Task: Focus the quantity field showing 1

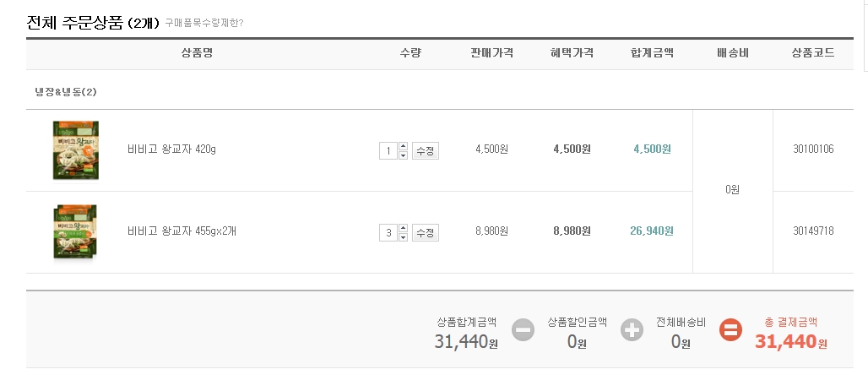Action: pos(388,151)
